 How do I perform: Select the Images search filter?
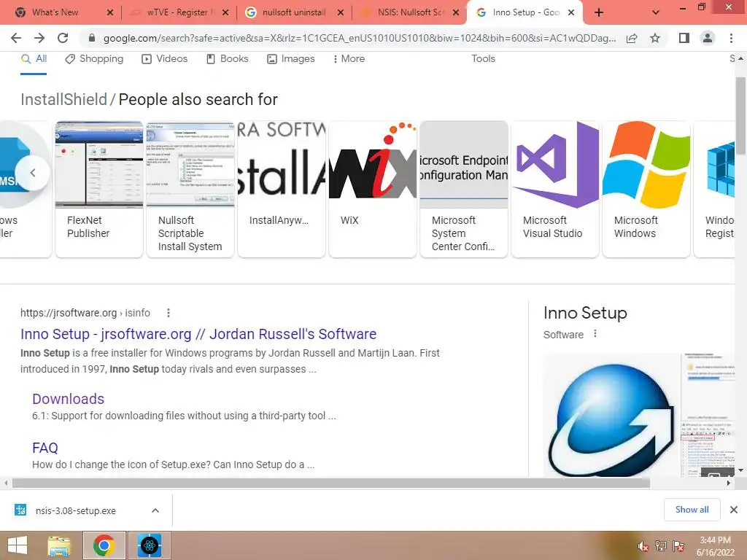291,59
